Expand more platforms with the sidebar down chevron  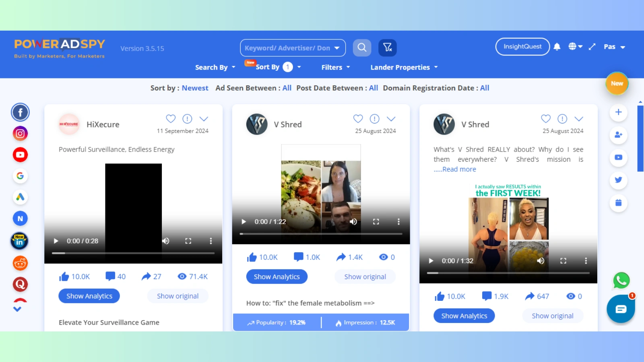point(17,309)
